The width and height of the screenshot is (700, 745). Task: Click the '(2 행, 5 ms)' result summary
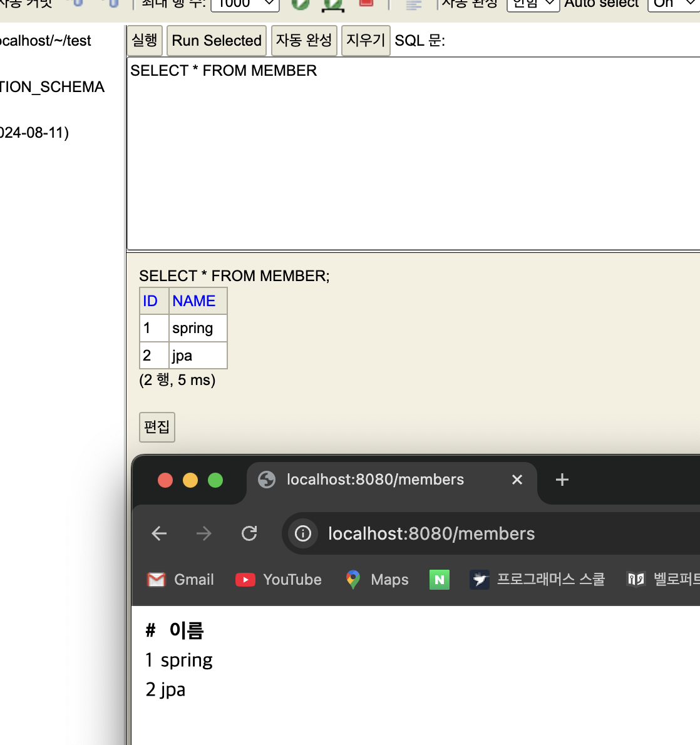[x=177, y=380]
